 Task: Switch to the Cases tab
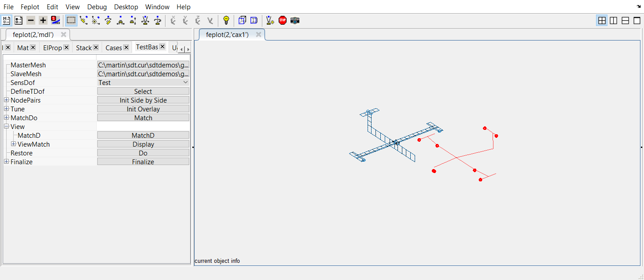click(x=114, y=48)
